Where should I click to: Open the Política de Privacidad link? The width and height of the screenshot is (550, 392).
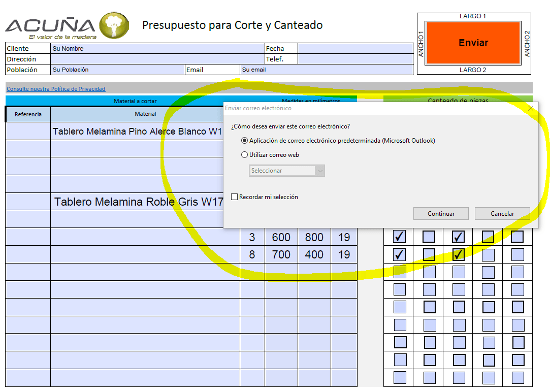(x=56, y=89)
